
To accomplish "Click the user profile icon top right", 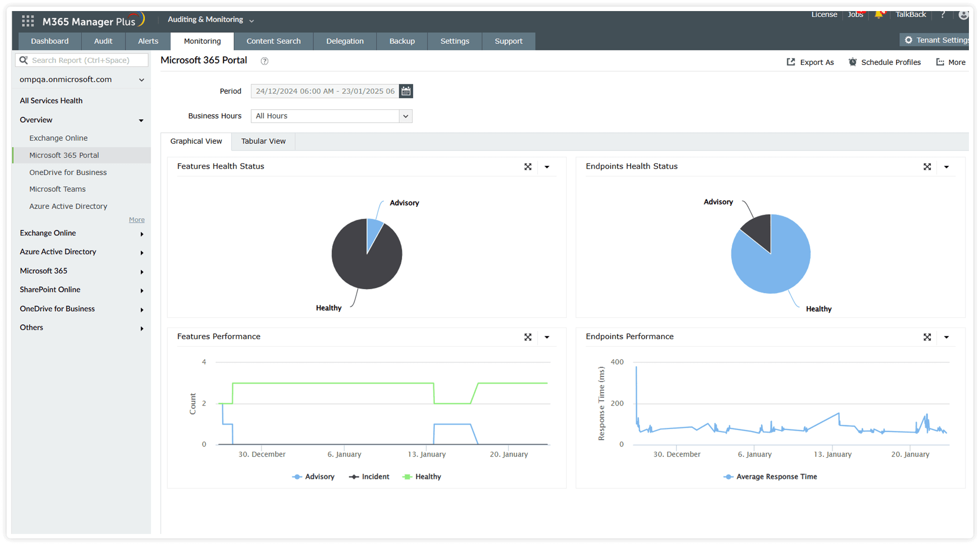I will tap(964, 15).
